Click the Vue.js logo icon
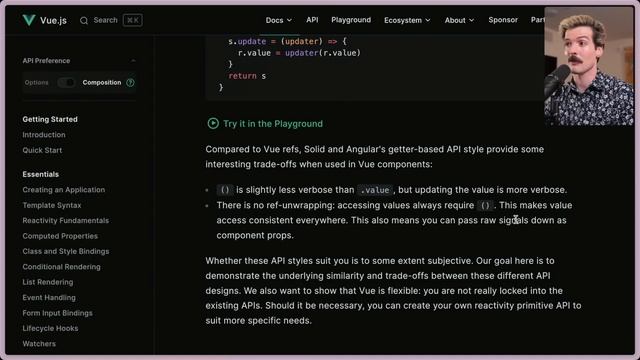 pos(29,20)
